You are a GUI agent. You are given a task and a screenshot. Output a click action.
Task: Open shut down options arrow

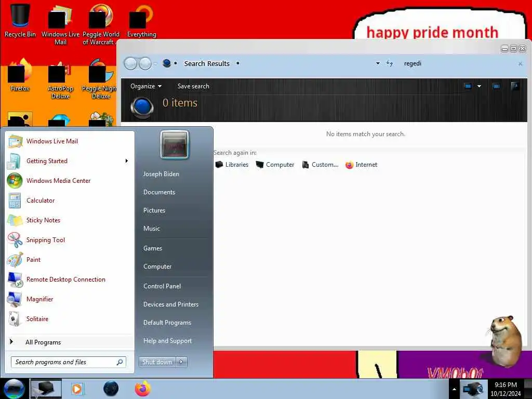click(x=181, y=362)
